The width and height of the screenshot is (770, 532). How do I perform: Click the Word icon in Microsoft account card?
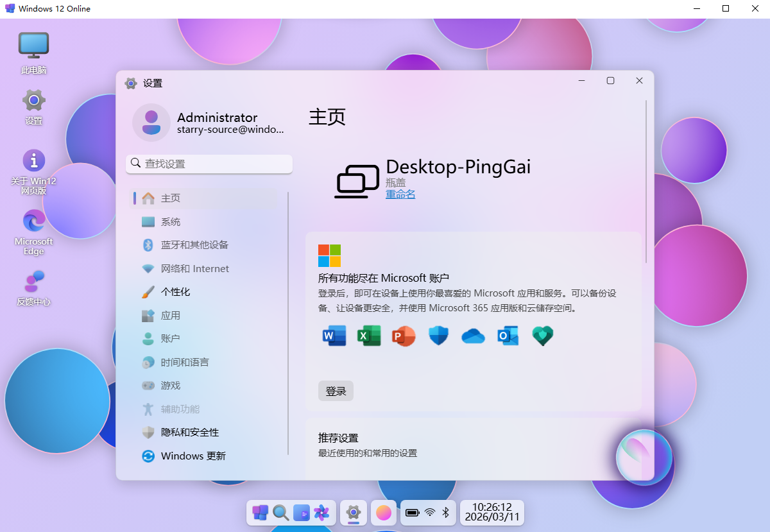[x=334, y=336]
